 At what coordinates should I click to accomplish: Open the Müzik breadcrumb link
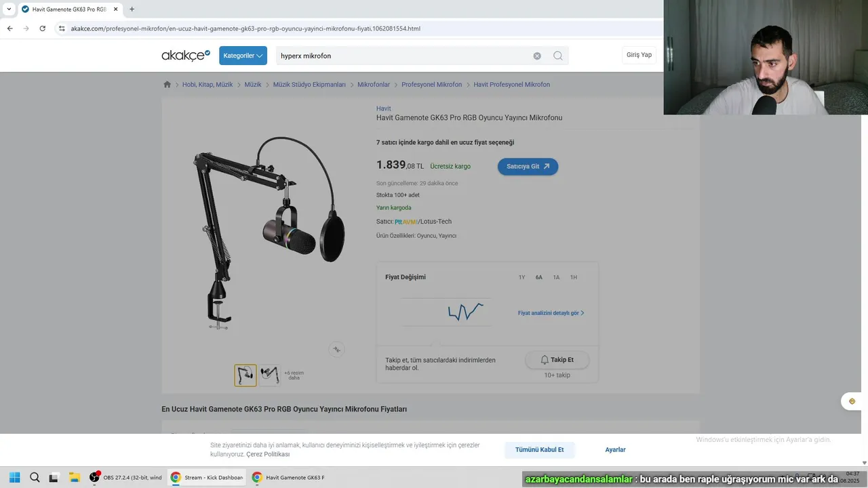click(x=253, y=85)
